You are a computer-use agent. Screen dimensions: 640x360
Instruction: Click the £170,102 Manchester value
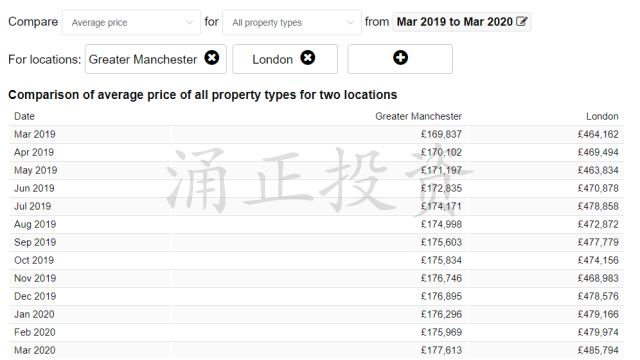[x=441, y=152]
